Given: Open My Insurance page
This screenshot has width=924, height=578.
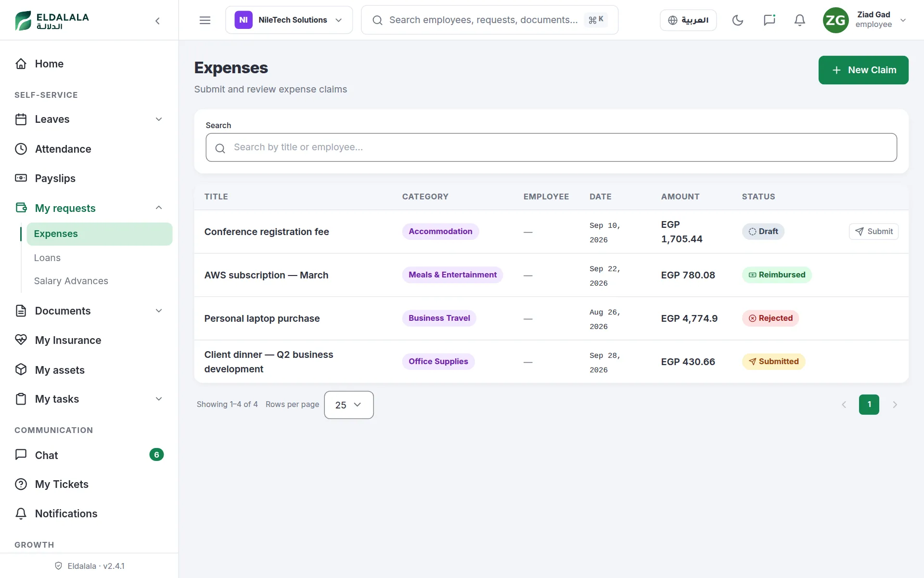Looking at the screenshot, I should [x=89, y=341].
